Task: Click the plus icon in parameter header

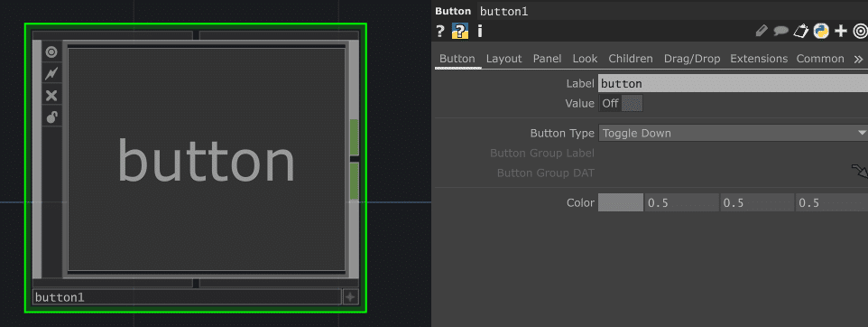Action: click(x=841, y=31)
